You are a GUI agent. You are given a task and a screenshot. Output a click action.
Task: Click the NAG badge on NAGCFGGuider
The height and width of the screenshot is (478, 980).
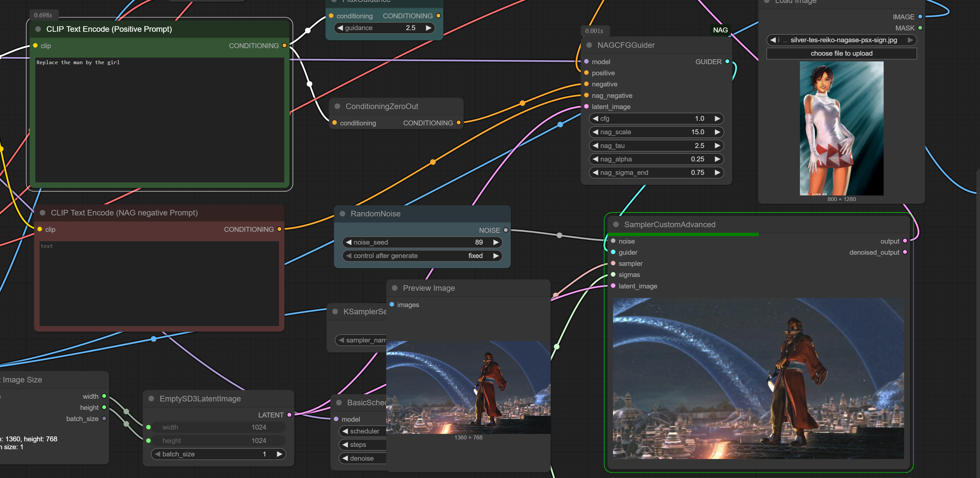(720, 30)
